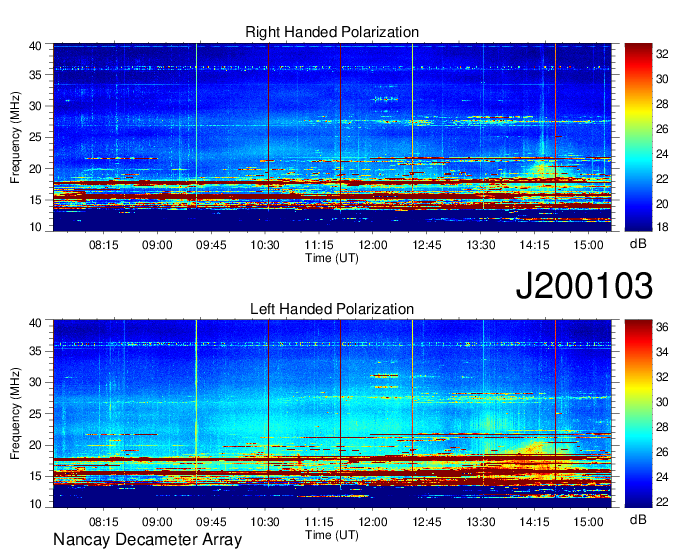Click the 12:00 tick label on bottom plot
This screenshot has height=552, width=680.
coord(373,522)
